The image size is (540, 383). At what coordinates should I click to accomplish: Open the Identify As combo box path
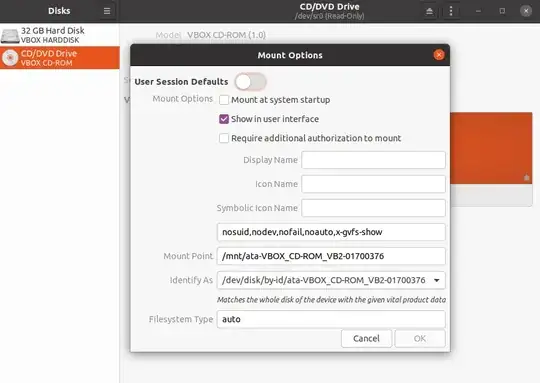coord(331,280)
